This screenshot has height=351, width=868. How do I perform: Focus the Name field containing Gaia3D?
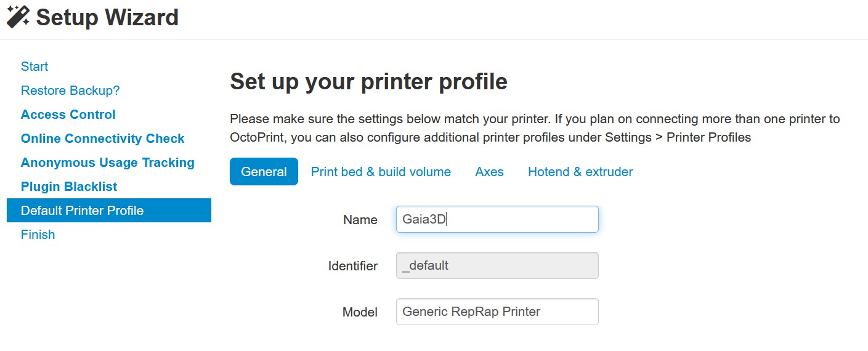coord(497,219)
